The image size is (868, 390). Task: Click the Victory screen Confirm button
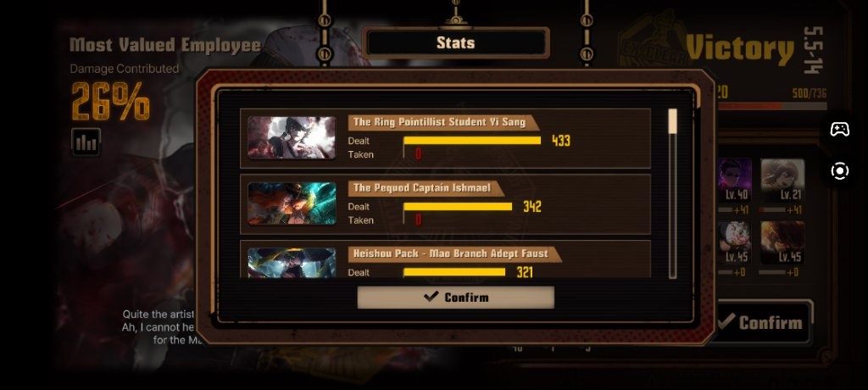click(765, 322)
